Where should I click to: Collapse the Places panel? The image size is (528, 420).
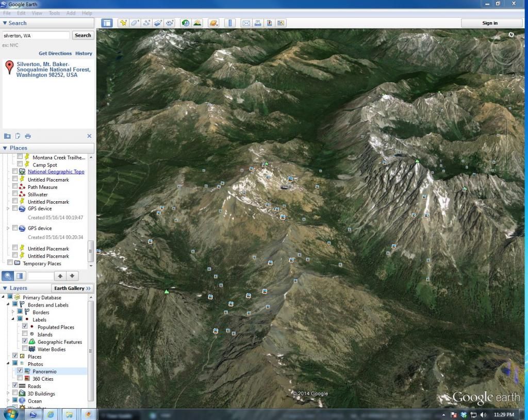click(5, 148)
